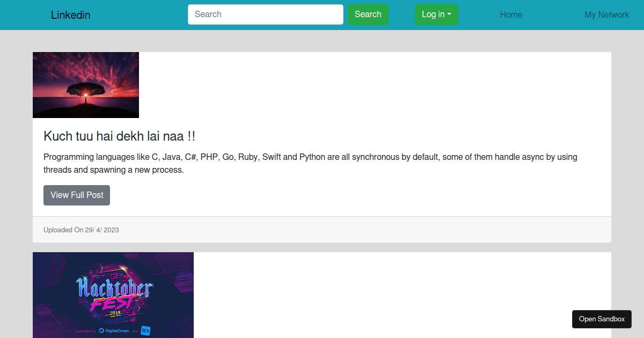
Task: Click the sunset tree post thumbnail
Action: pos(85,84)
